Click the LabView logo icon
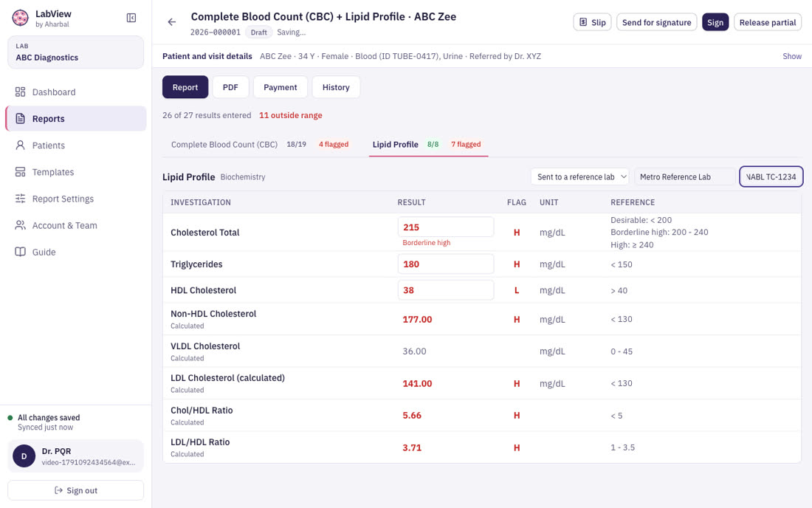 [20, 18]
